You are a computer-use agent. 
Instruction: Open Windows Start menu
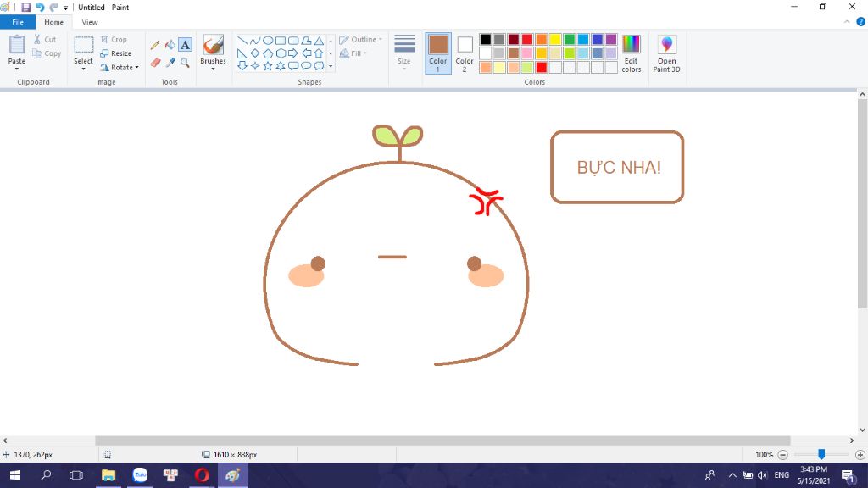pyautogui.click(x=15, y=475)
